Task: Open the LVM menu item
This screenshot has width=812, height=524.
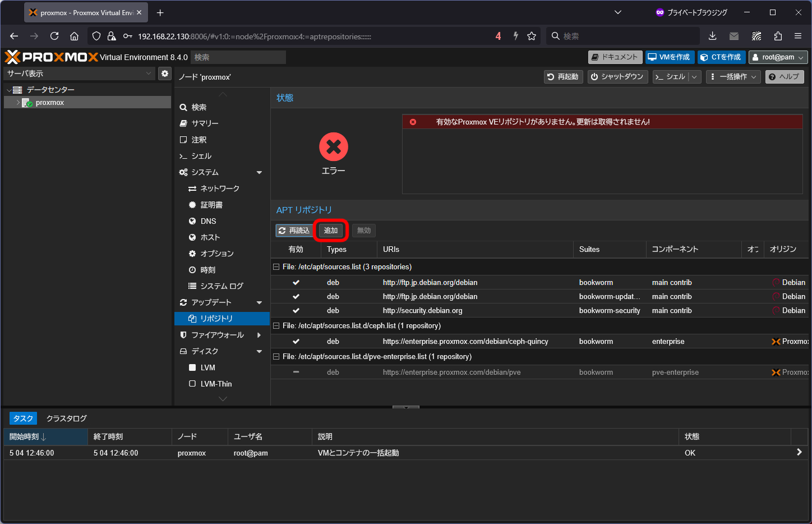Action: click(x=222, y=367)
